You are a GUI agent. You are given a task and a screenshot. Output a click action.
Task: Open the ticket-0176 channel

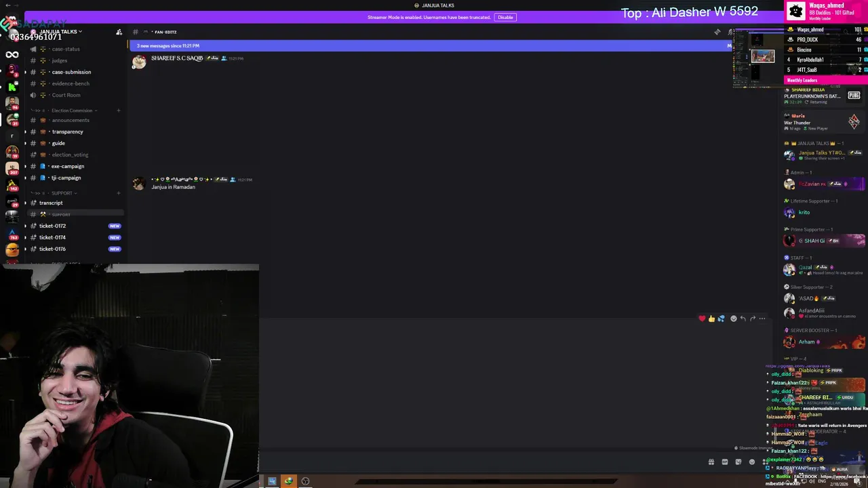(52, 249)
